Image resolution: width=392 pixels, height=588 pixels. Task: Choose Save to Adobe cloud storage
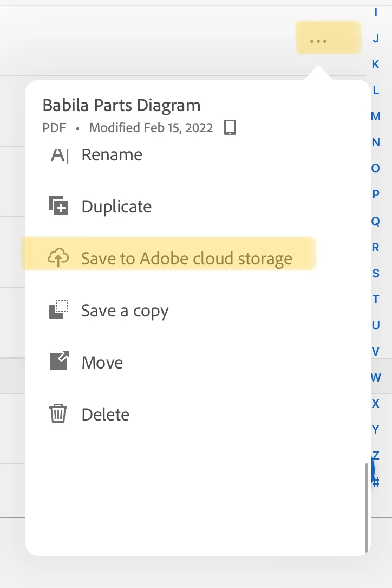click(186, 259)
